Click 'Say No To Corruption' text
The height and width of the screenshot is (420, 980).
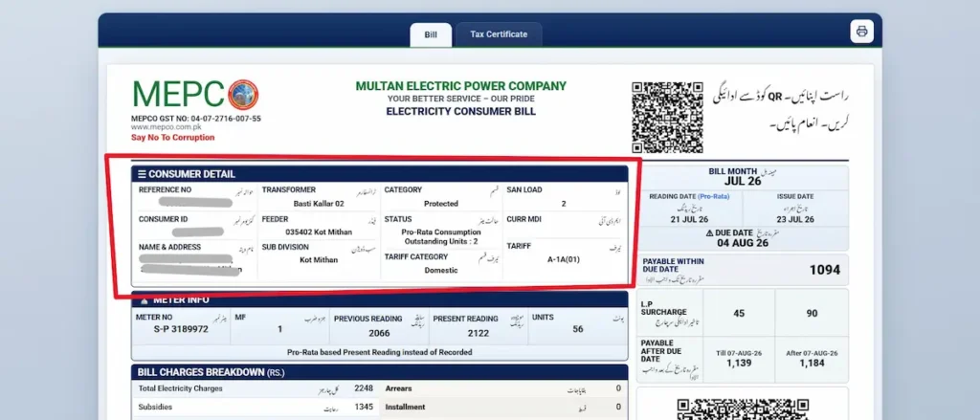(x=172, y=138)
